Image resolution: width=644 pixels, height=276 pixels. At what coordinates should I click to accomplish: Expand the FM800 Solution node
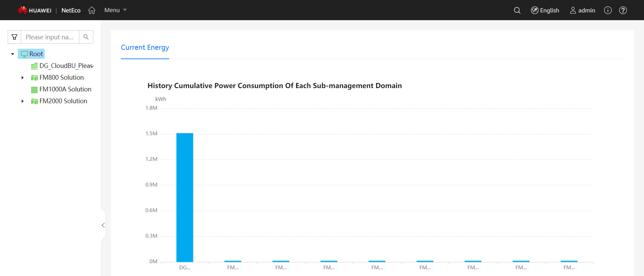(22, 78)
